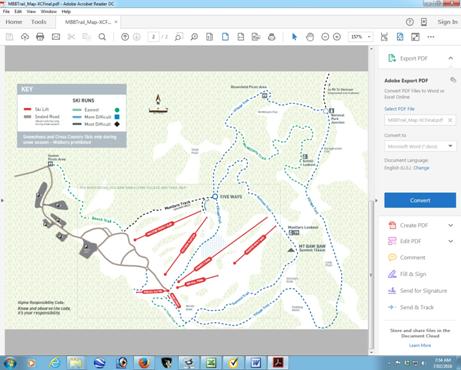Click the Change language link

421,168
